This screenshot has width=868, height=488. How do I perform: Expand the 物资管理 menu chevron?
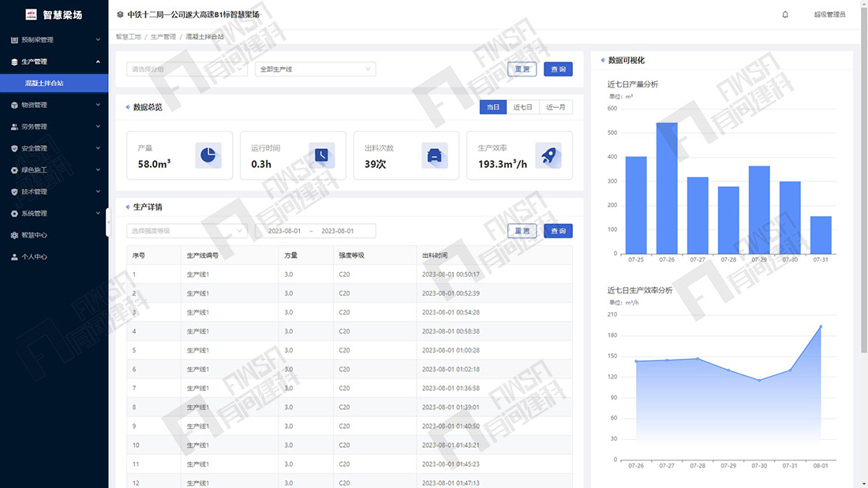98,105
